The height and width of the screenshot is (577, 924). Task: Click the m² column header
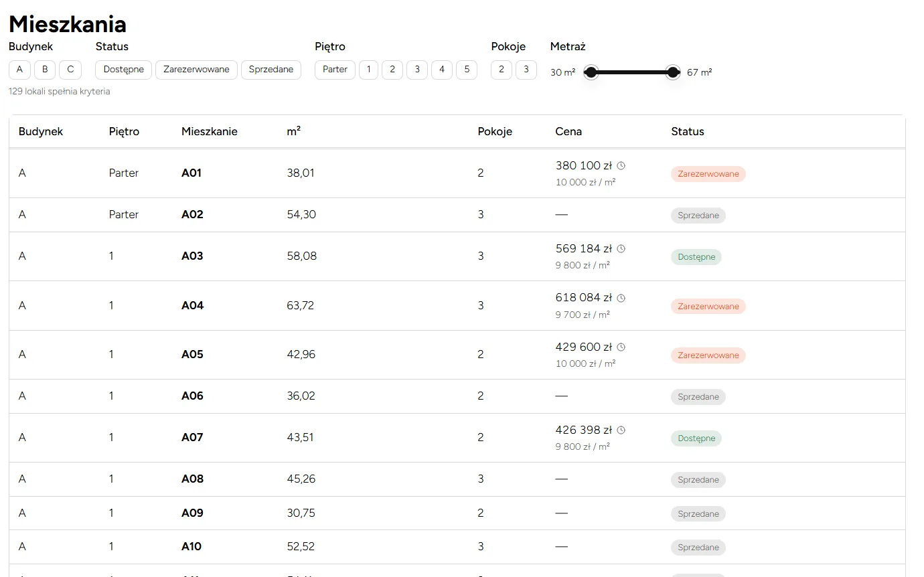(294, 132)
